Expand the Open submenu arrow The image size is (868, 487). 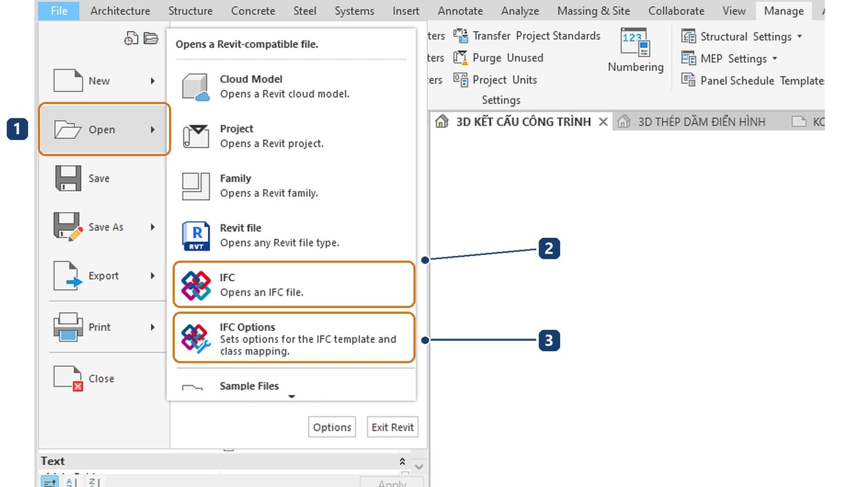coord(152,130)
